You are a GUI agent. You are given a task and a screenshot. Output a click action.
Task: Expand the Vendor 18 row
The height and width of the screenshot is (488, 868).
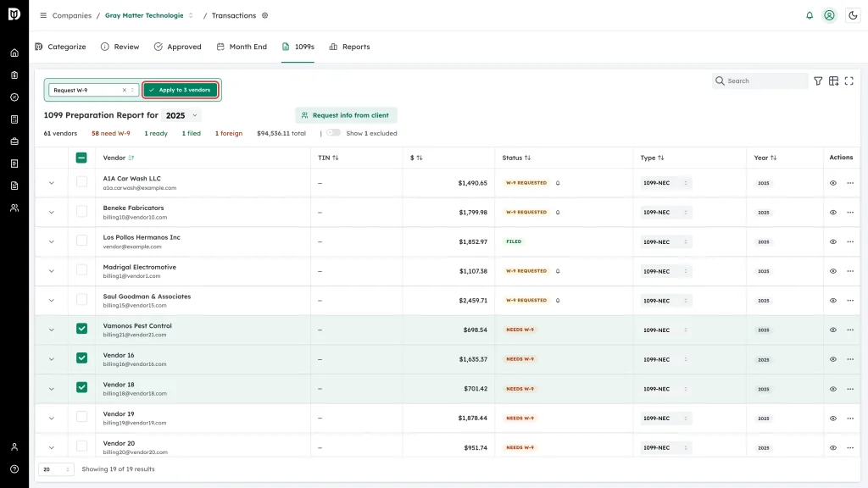pyautogui.click(x=52, y=389)
